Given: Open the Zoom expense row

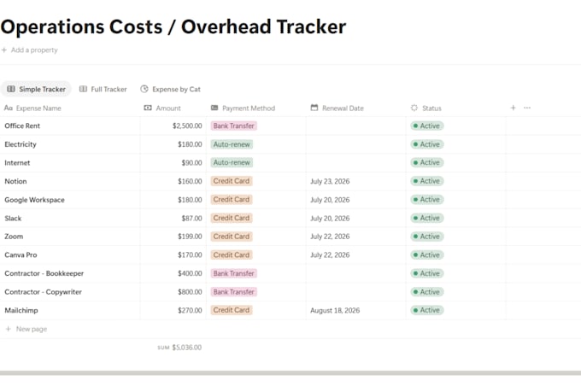Looking at the screenshot, I should (x=14, y=237).
